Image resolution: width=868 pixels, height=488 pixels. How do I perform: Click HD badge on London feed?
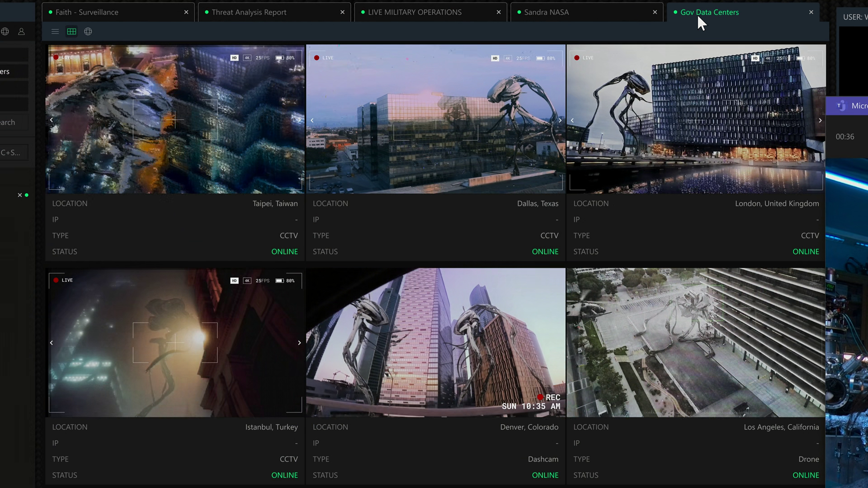click(755, 58)
